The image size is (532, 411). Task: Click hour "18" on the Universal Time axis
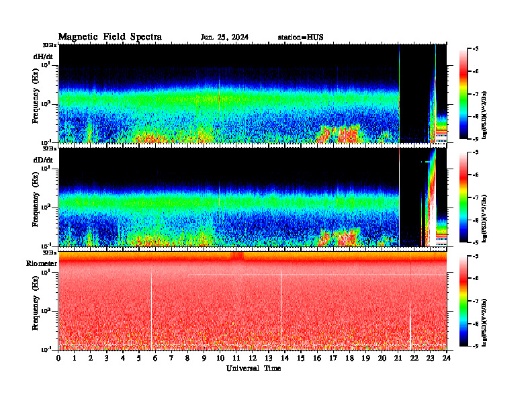pos(349,358)
